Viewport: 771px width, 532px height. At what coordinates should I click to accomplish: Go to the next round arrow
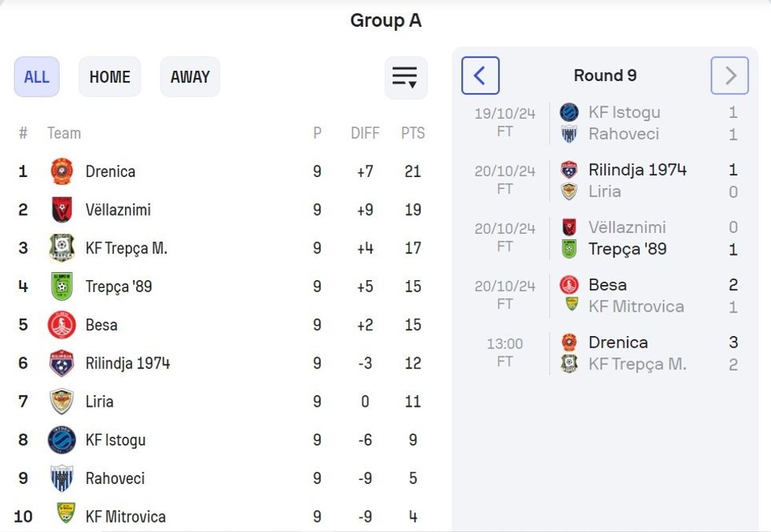729,76
